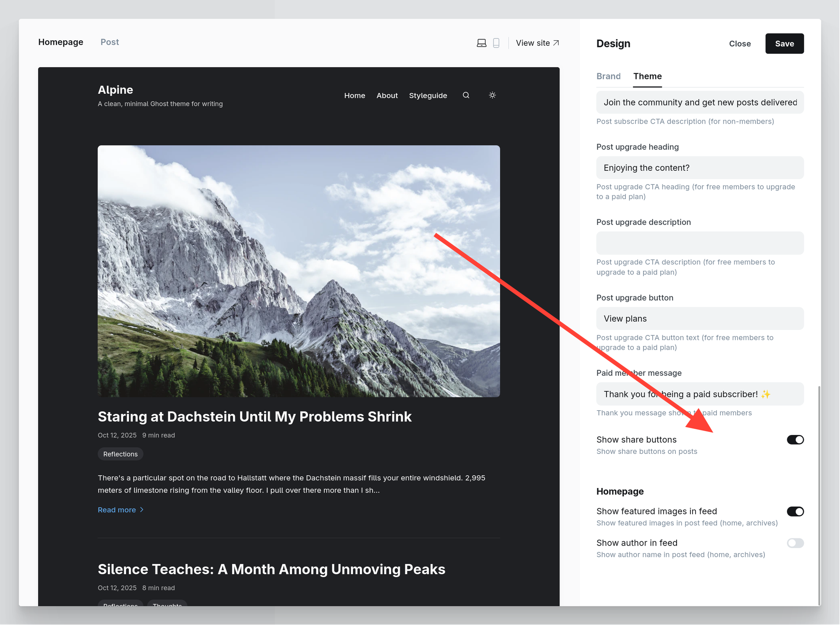Click the Read more chevron arrow
The width and height of the screenshot is (840, 625).
(142, 509)
